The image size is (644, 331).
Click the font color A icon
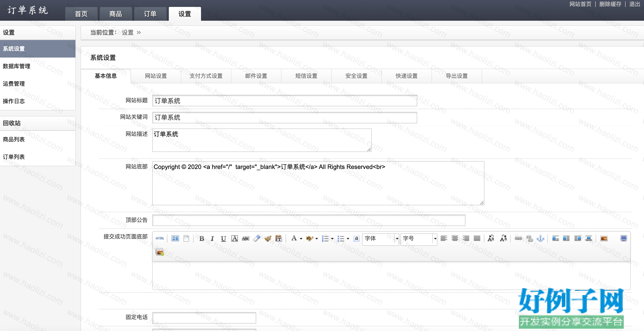click(294, 238)
